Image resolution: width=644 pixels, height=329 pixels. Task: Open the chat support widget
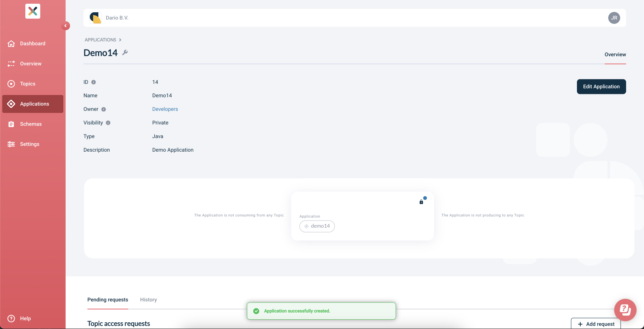625,310
